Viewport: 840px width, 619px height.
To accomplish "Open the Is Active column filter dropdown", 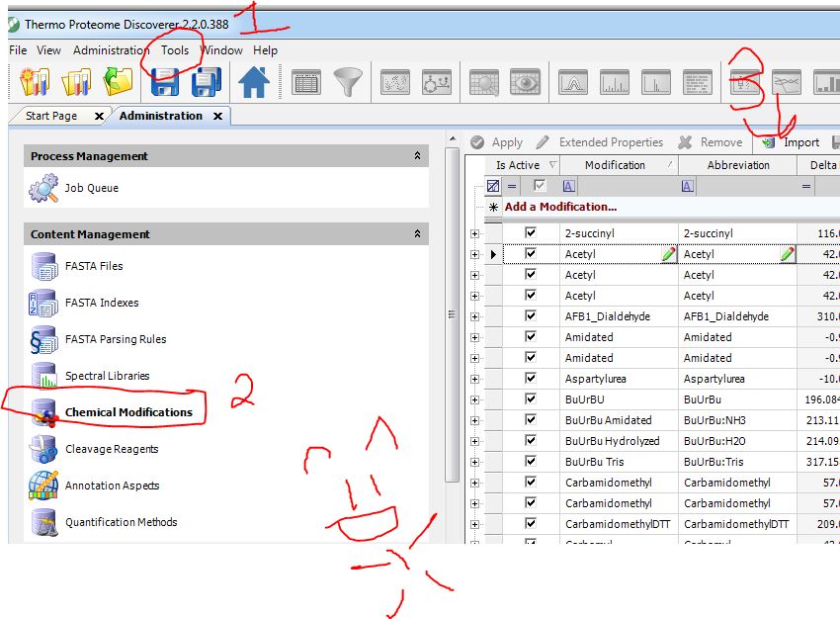I will click(x=552, y=164).
